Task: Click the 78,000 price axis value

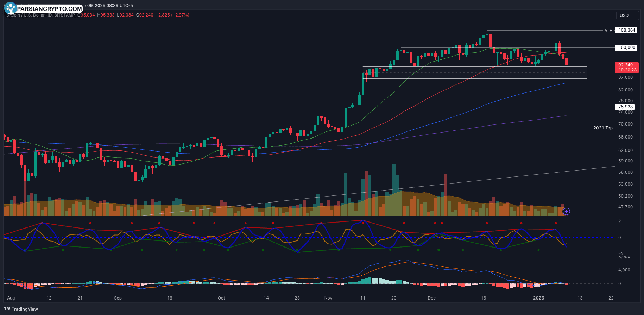Action: point(626,101)
